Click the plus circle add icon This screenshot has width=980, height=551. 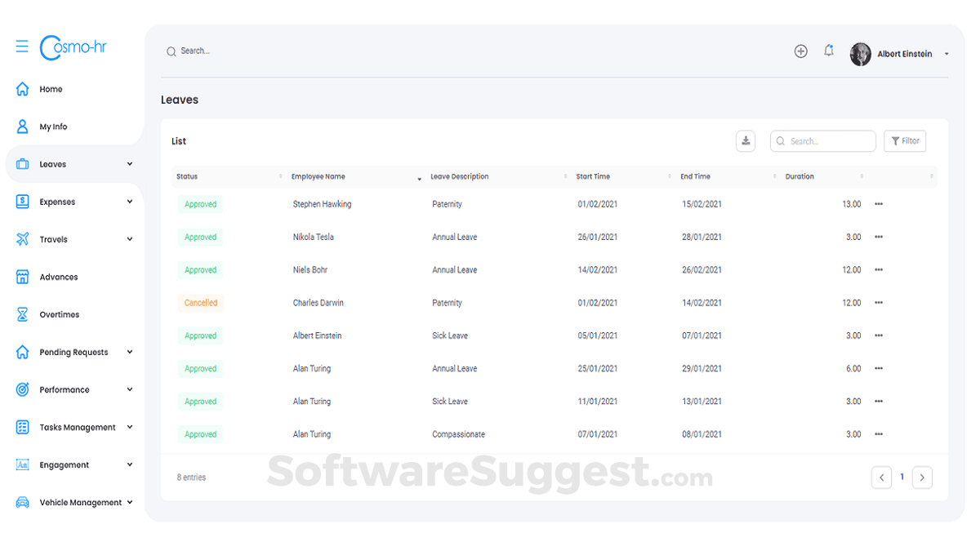801,51
